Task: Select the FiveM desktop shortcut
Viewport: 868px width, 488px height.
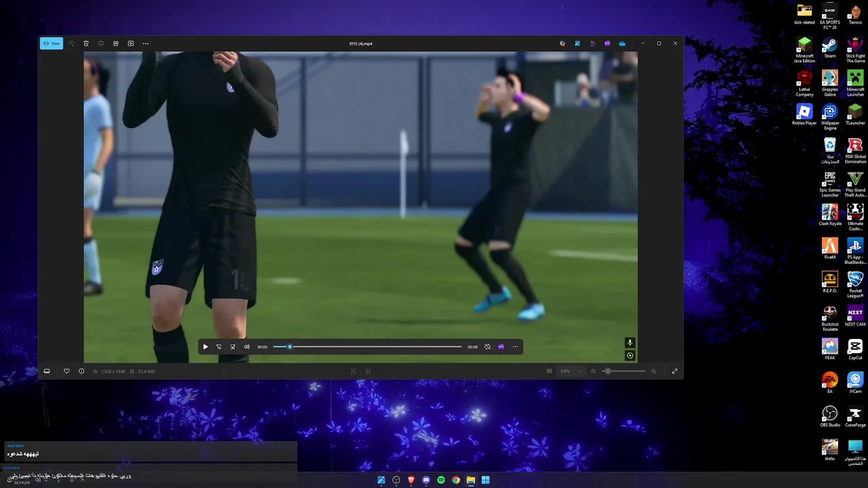Action: pos(830,249)
